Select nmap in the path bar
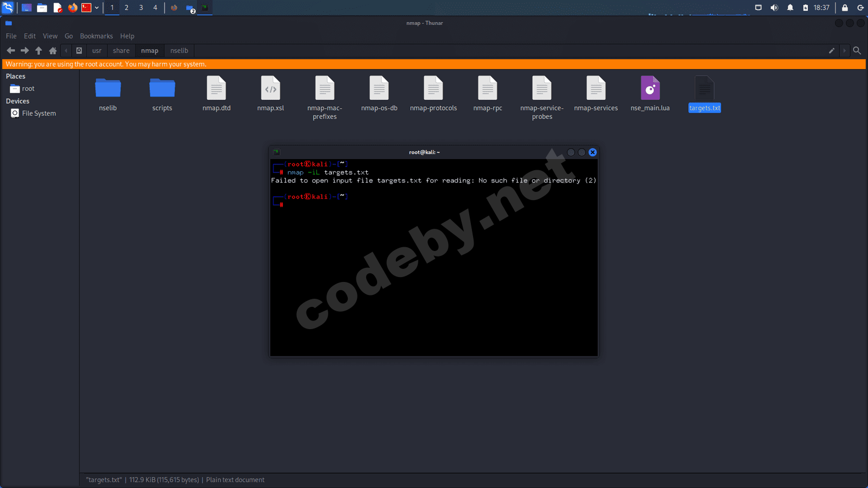 (150, 50)
